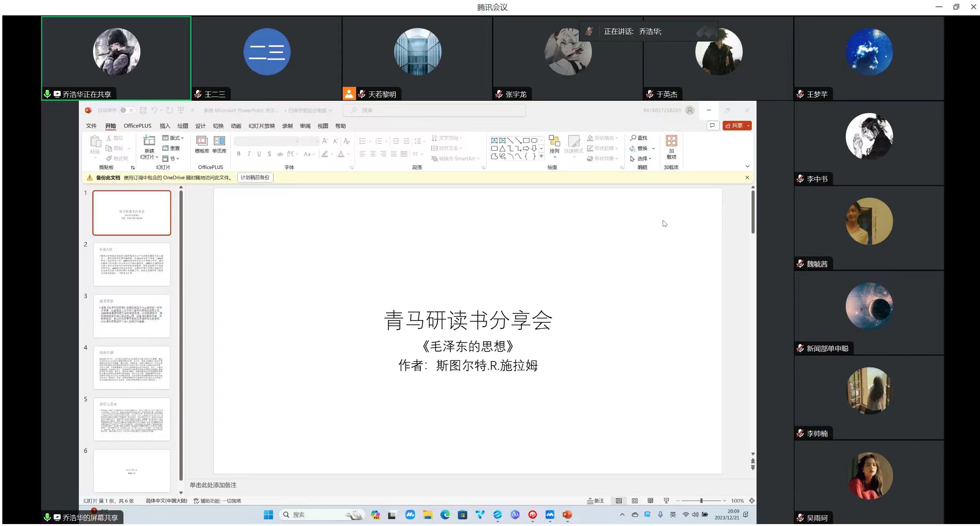The height and width of the screenshot is (526, 980).
Task: Start slideshow from status bar icon
Action: [x=666, y=501]
